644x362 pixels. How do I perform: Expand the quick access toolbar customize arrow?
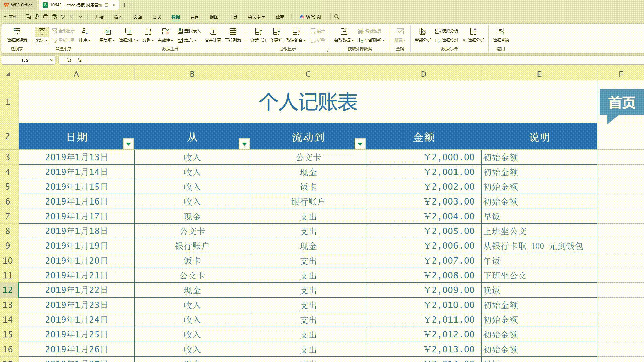tap(80, 17)
